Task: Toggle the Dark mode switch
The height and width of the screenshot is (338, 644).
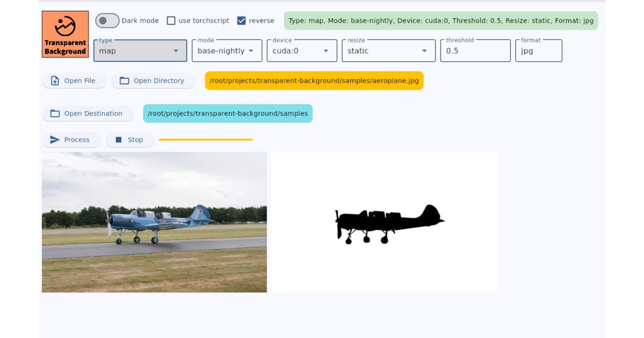Action: point(107,20)
